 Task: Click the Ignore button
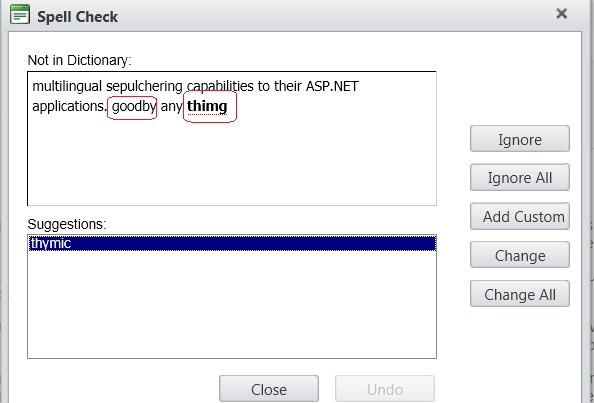[x=520, y=139]
